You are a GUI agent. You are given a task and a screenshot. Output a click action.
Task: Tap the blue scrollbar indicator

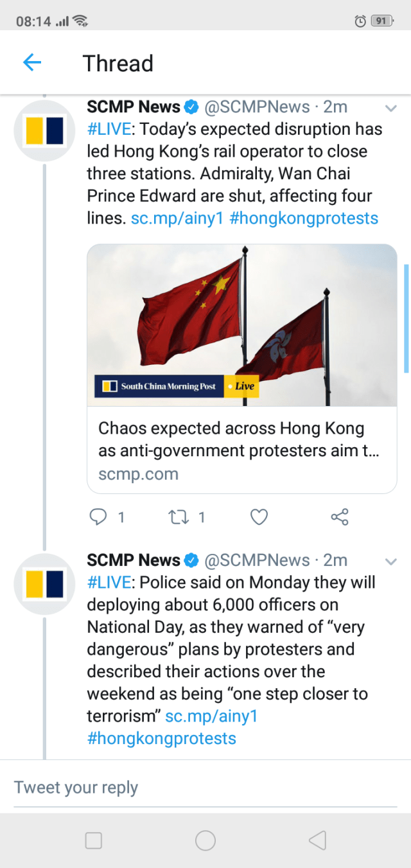[x=406, y=318]
